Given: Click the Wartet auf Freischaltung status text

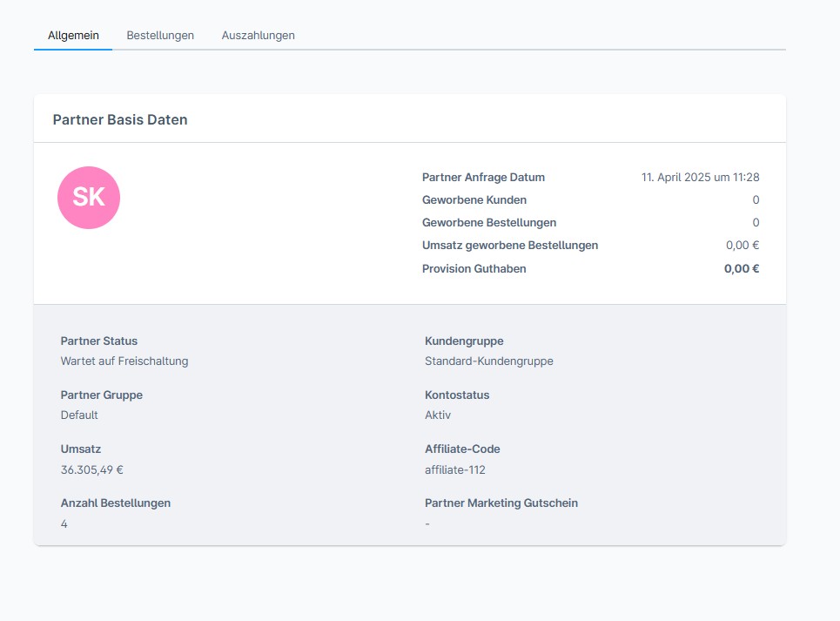Looking at the screenshot, I should 124,361.
